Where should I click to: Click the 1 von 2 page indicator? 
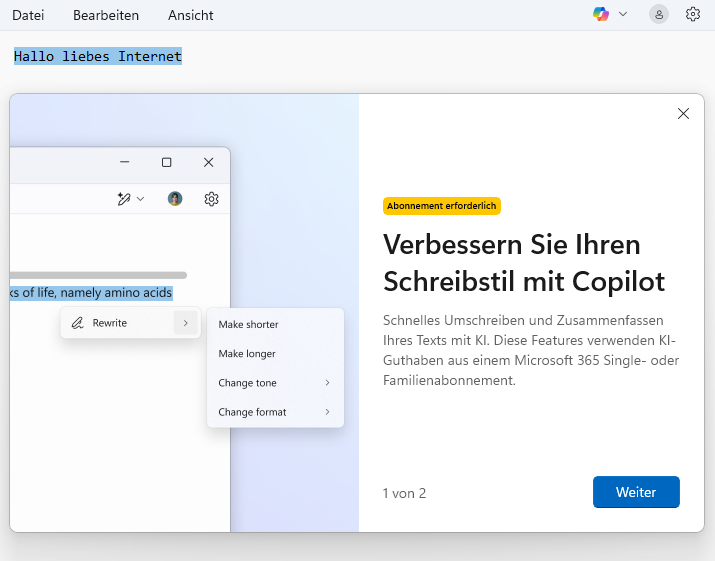click(404, 493)
